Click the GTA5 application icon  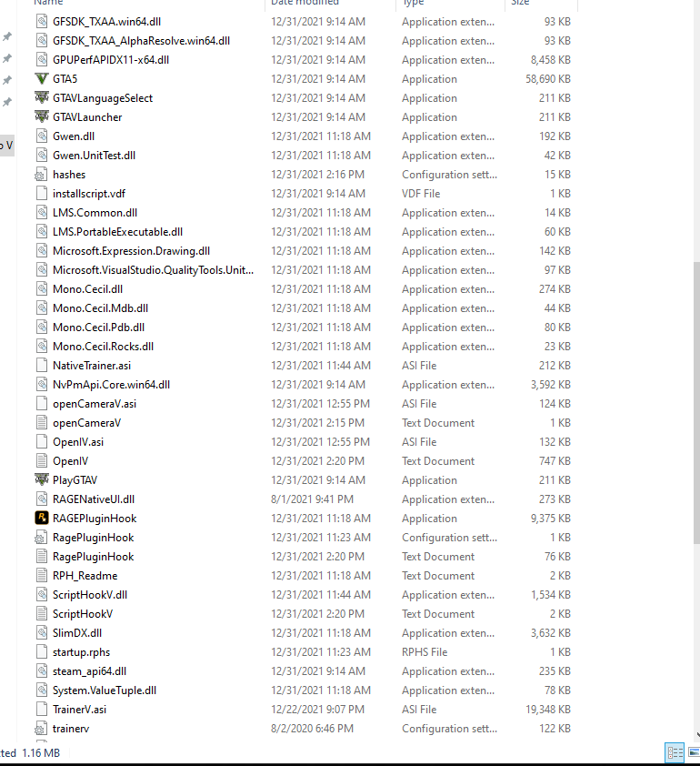pyautogui.click(x=42, y=78)
